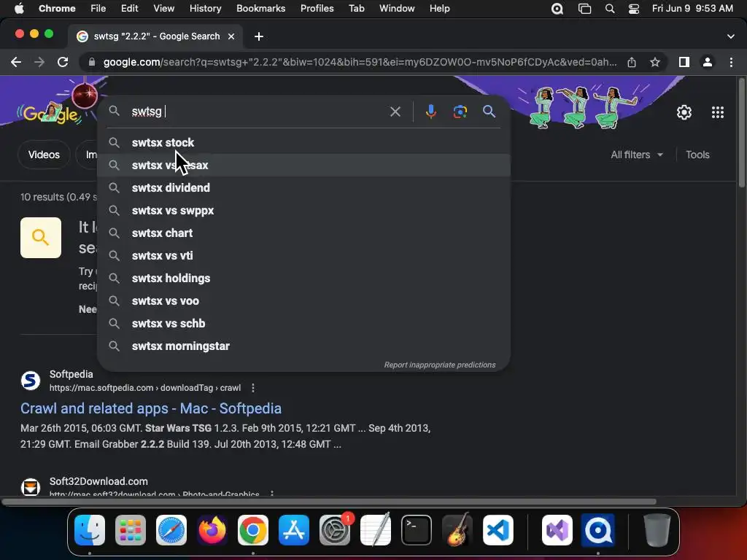Open the tab search chevron
Viewport: 747px width, 560px height.
[731, 36]
